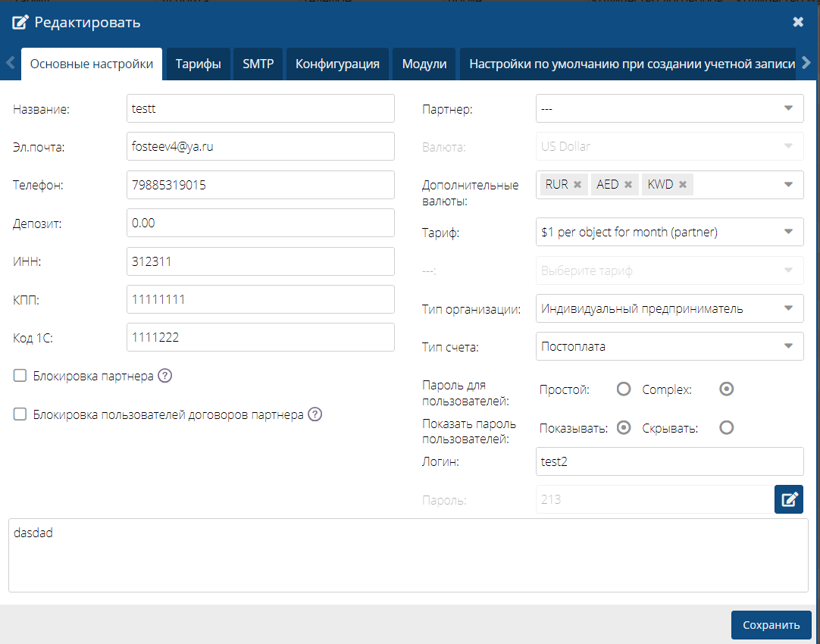Click the Телефон input field
This screenshot has width=820, height=644.
point(261,185)
